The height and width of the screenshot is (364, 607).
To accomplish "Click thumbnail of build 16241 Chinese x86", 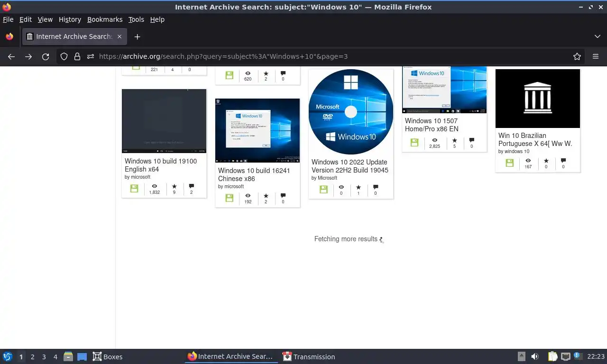I will [258, 130].
